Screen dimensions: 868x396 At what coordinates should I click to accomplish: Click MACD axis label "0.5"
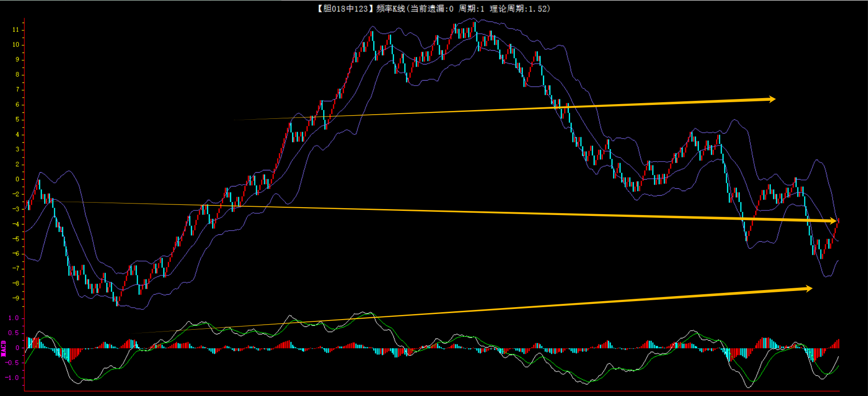pyautogui.click(x=13, y=333)
